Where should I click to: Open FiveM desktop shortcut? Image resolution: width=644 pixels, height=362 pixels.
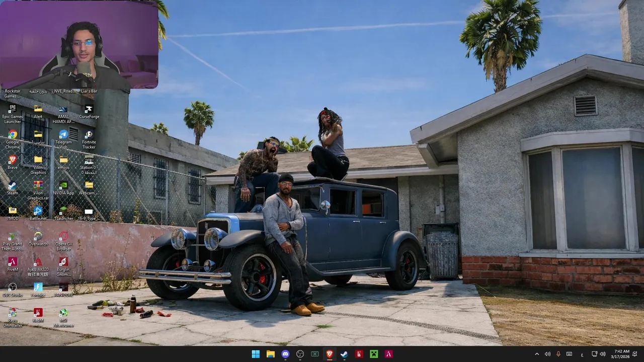pyautogui.click(x=13, y=264)
